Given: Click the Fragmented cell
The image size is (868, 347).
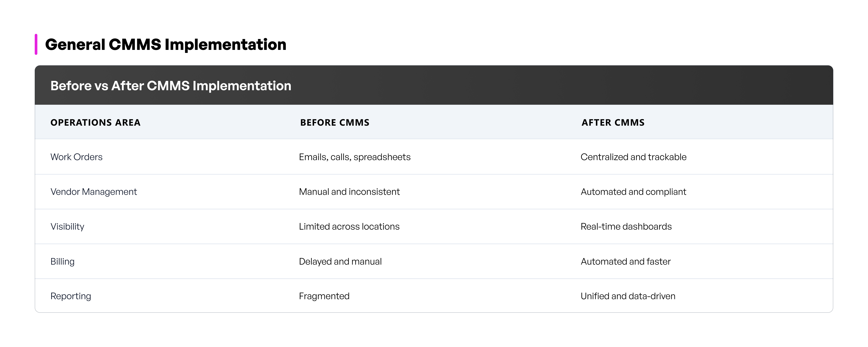Looking at the screenshot, I should click(324, 296).
